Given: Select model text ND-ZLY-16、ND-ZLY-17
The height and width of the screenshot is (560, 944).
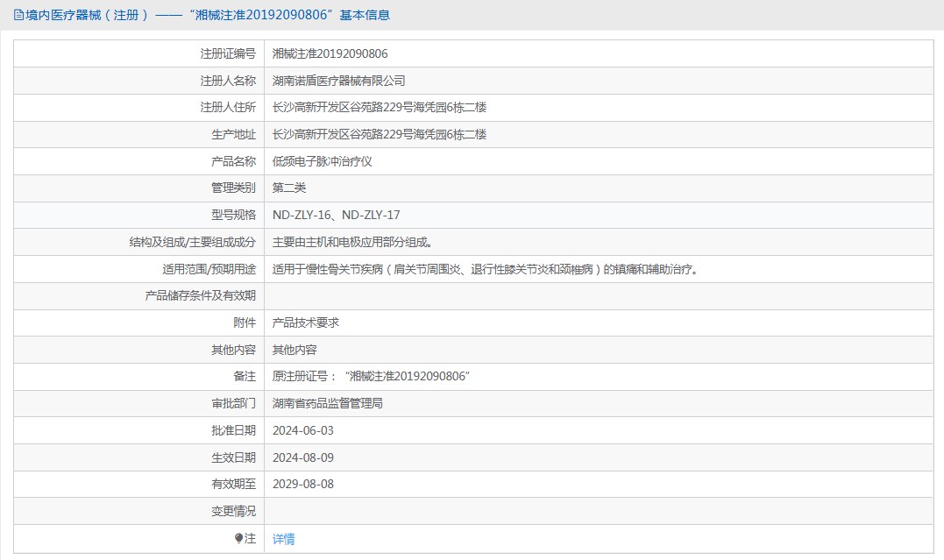Looking at the screenshot, I should pos(336,215).
